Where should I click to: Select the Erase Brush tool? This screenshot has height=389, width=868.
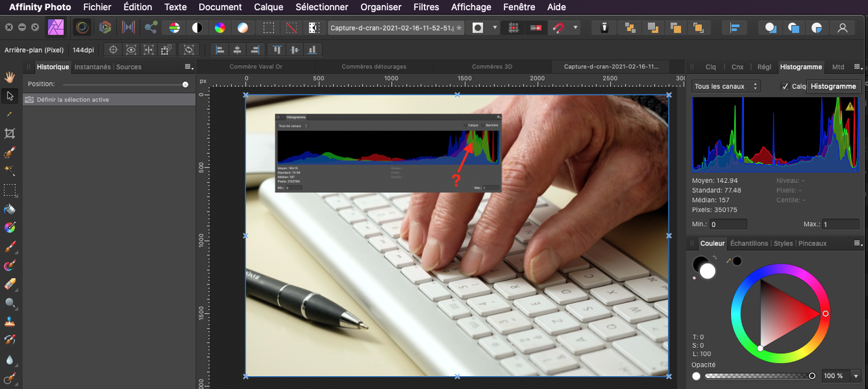click(x=9, y=284)
